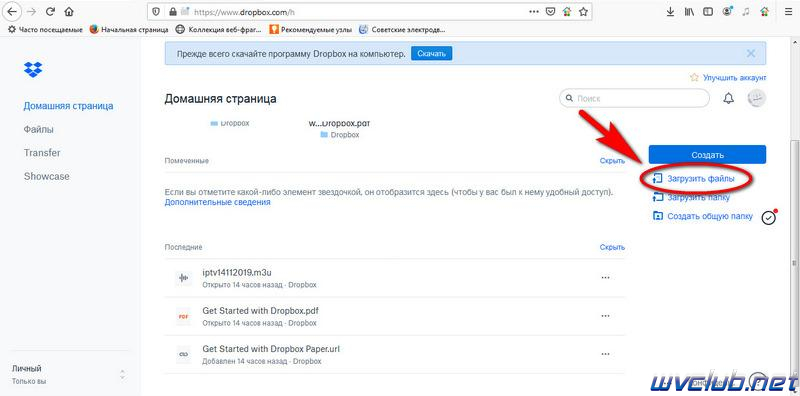Click the link icon of Paper.url file
Screen dimensions: 800x396
(184, 354)
